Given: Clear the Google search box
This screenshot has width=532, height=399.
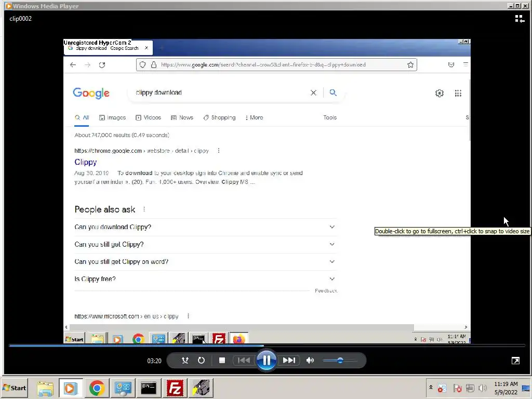Looking at the screenshot, I should pos(313,92).
